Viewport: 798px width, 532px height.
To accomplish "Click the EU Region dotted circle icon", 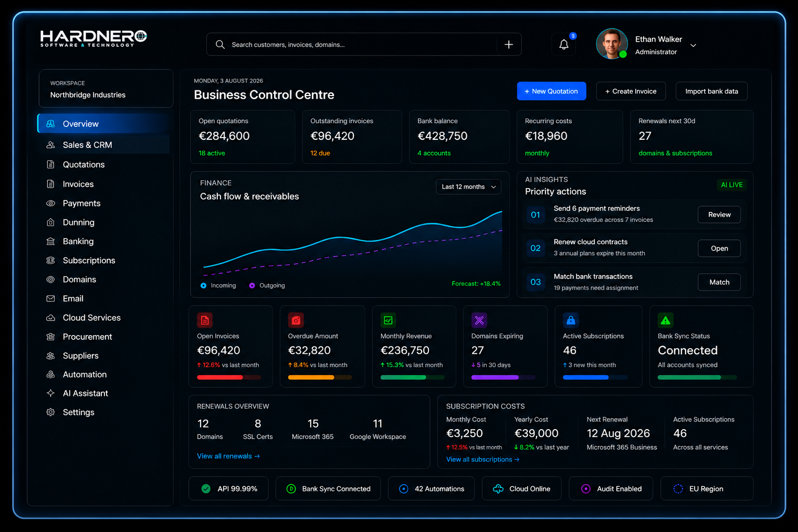I will pyautogui.click(x=678, y=489).
